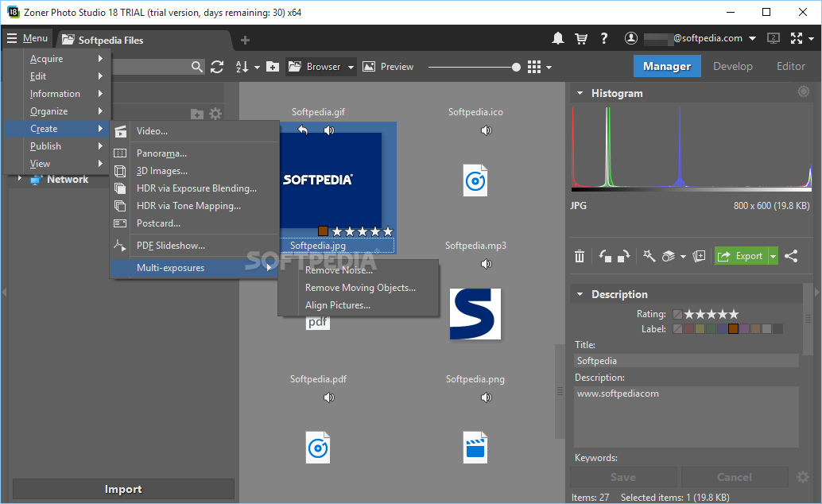Open the Acquire submenu

click(58, 59)
